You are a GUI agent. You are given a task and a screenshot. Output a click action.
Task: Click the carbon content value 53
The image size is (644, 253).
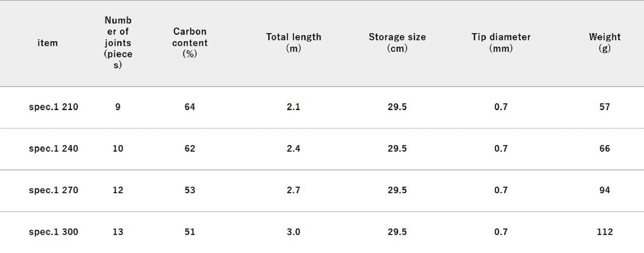(190, 190)
